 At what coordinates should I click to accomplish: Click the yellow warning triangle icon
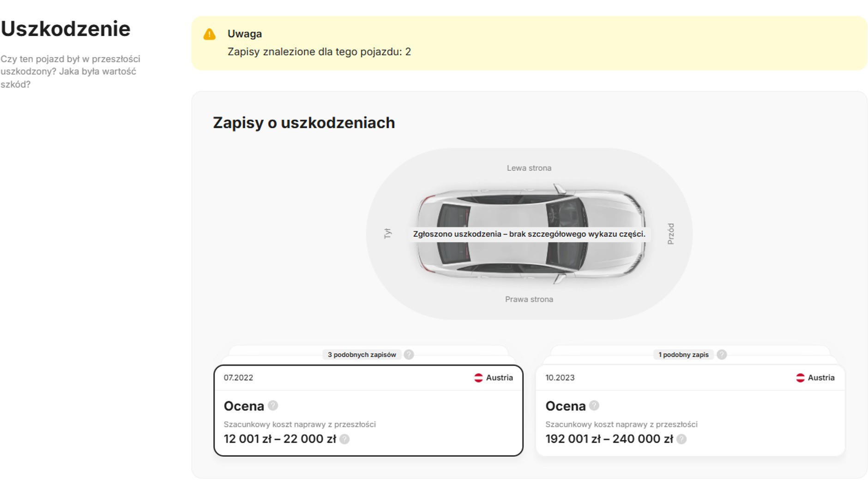coord(210,33)
